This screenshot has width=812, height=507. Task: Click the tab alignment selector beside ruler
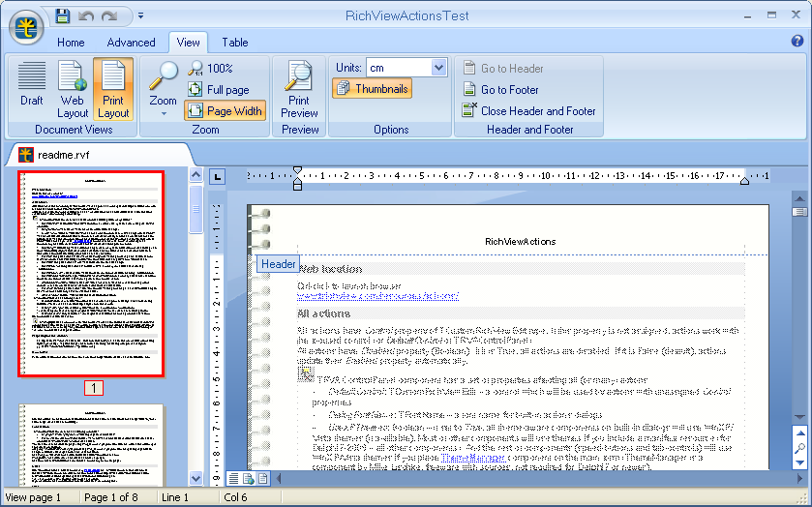(218, 178)
